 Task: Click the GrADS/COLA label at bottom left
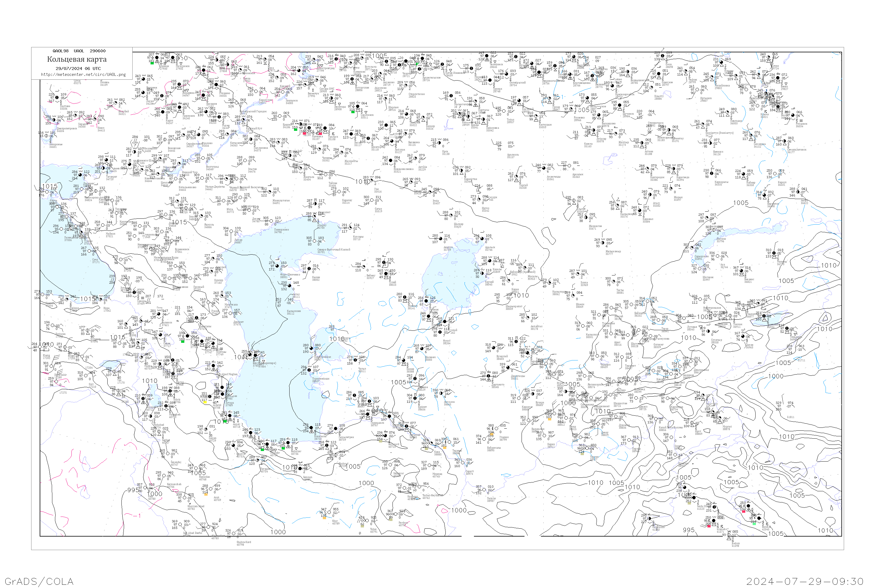[x=39, y=581]
